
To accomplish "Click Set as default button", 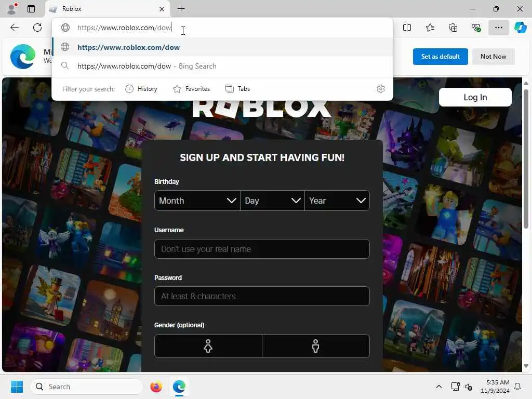I will (x=441, y=56).
